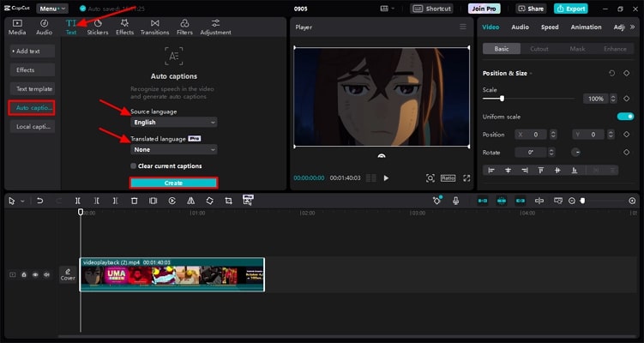This screenshot has height=343, width=644.
Task: Click the Cover edit button on track
Action: click(x=68, y=274)
